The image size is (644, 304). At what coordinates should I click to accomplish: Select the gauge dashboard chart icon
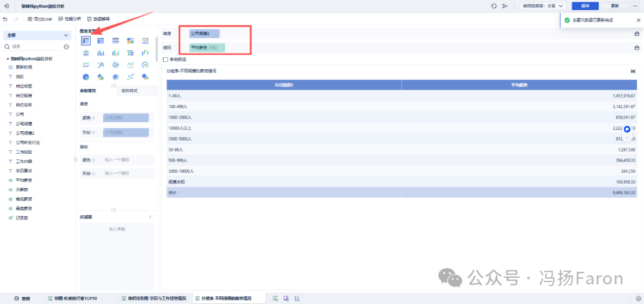(x=145, y=64)
